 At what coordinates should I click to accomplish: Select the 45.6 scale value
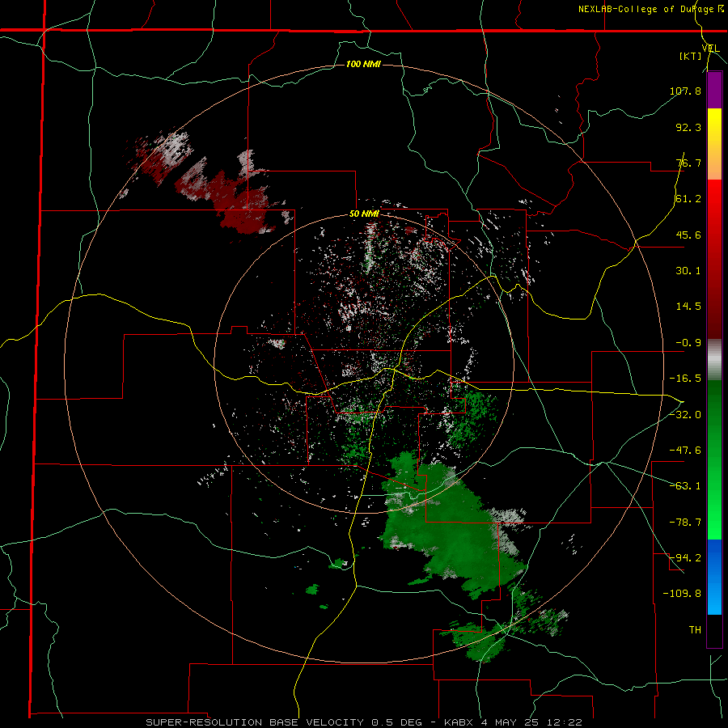pos(688,235)
